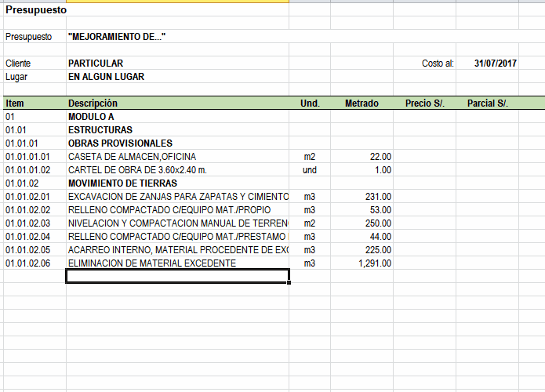Click metrado value 225.00
Viewport: 545px width, 392px height.
point(362,250)
